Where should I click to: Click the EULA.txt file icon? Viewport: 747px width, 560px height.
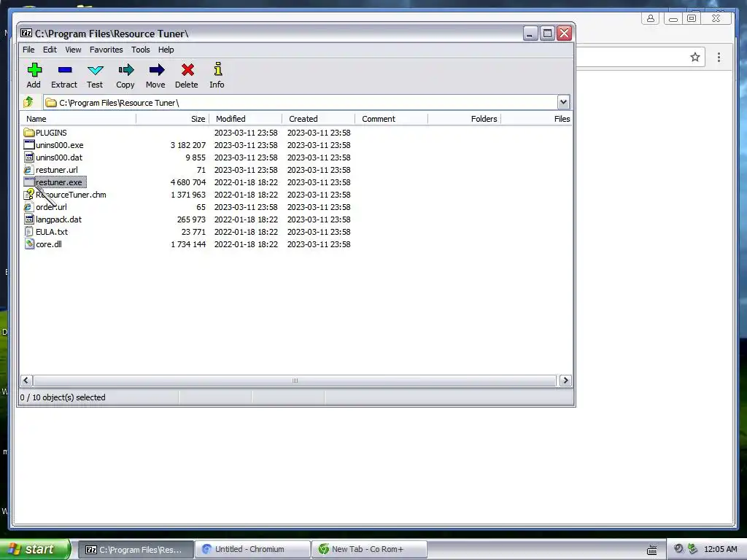pos(29,231)
